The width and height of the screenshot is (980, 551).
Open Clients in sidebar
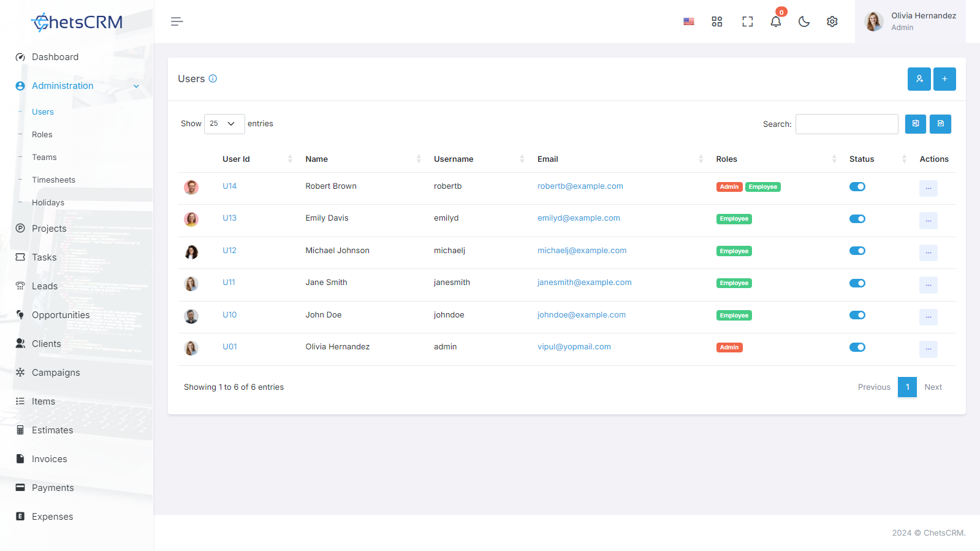point(47,344)
